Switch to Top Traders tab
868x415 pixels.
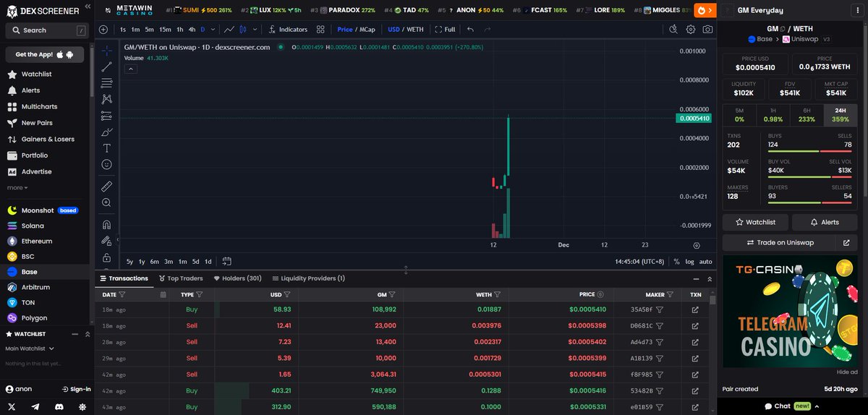180,278
